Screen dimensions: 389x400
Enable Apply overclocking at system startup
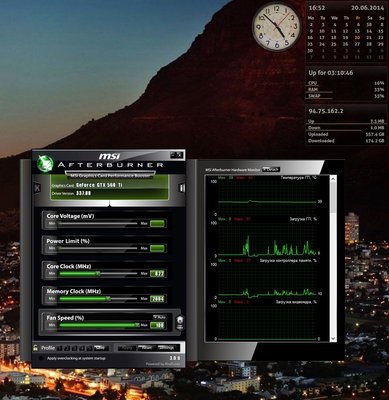pos(41,358)
